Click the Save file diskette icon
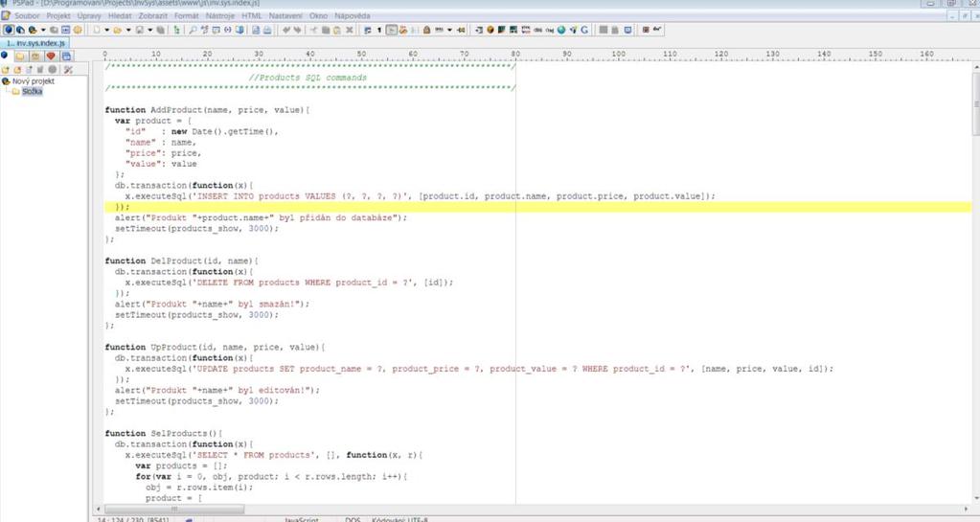This screenshot has width=980, height=522. click(x=139, y=30)
